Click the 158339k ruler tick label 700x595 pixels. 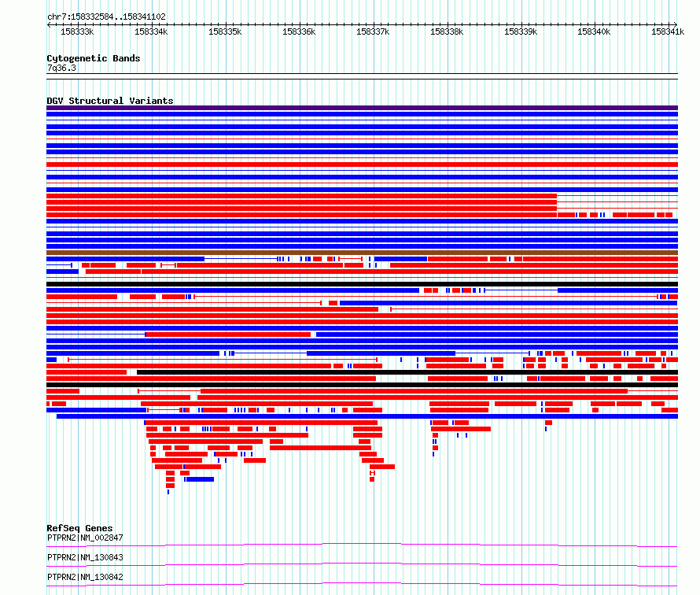(521, 31)
